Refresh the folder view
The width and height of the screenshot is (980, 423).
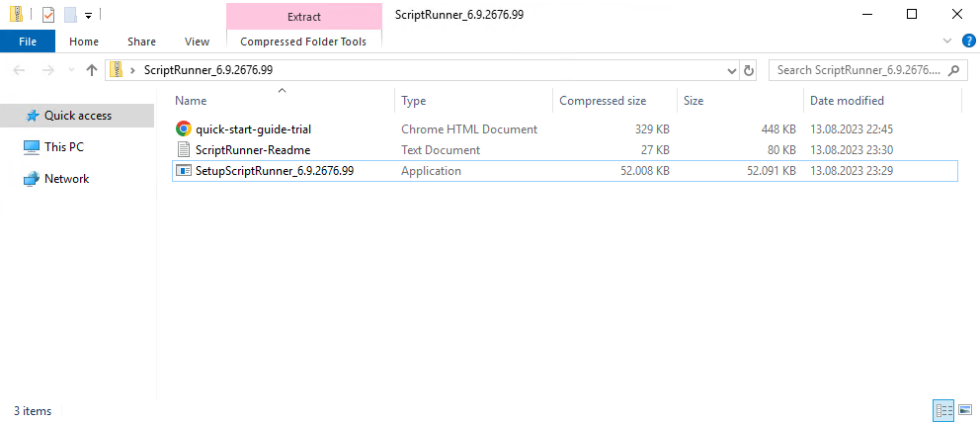749,70
